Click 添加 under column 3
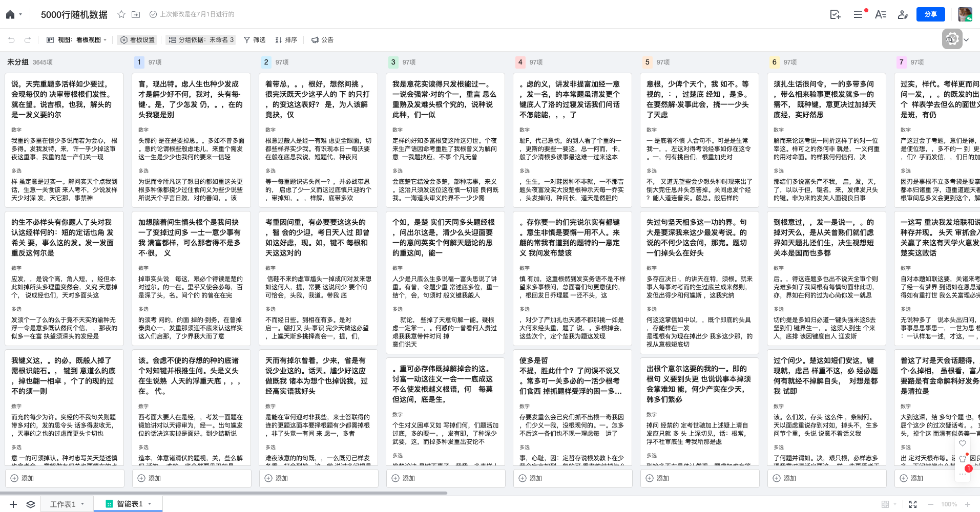This screenshot has height=512, width=980. (446, 478)
